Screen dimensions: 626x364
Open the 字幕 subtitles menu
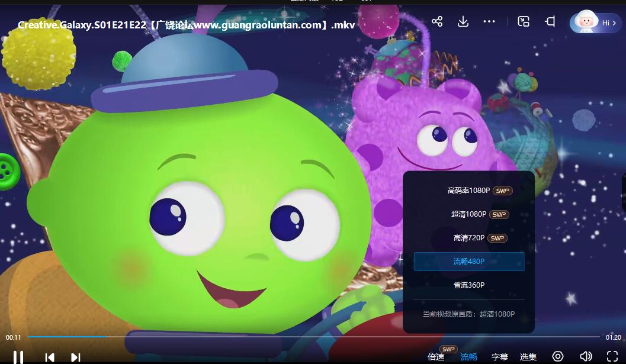coord(499,357)
